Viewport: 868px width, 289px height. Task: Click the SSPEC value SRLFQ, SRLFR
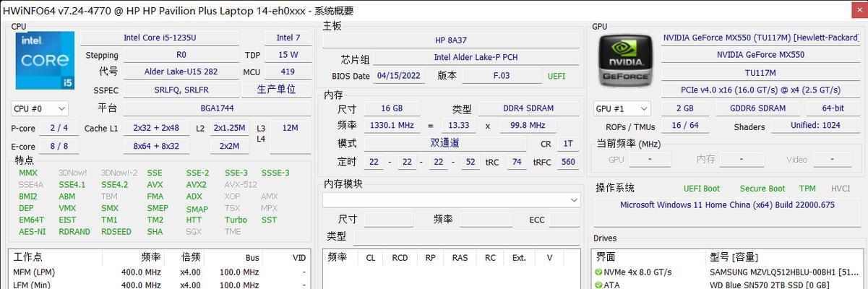181,90
